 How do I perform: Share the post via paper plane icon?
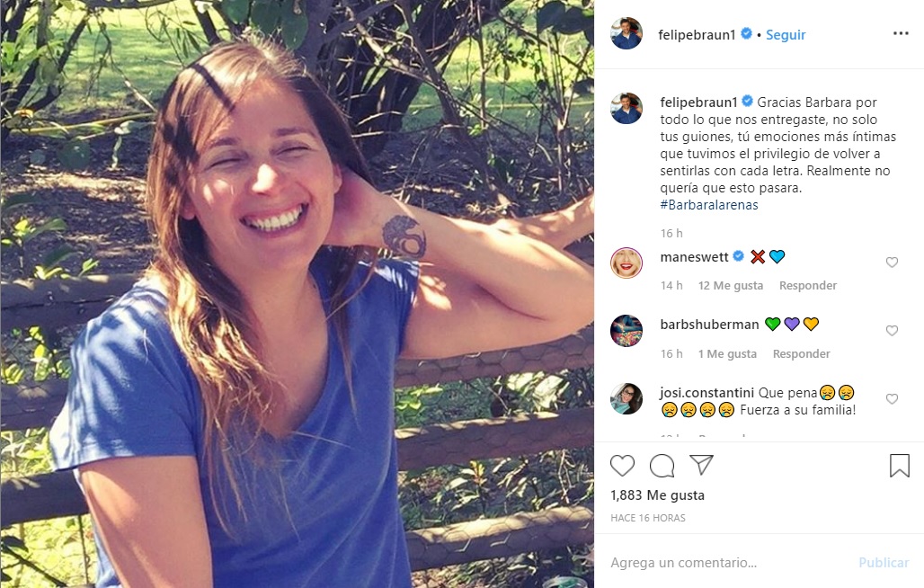(701, 465)
